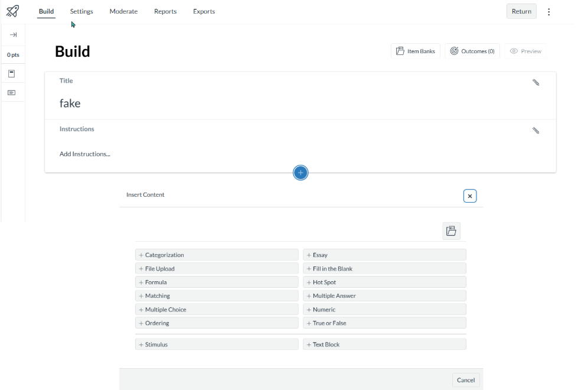Open item bank icon in Insert Content
588x390 pixels.
coord(451,231)
